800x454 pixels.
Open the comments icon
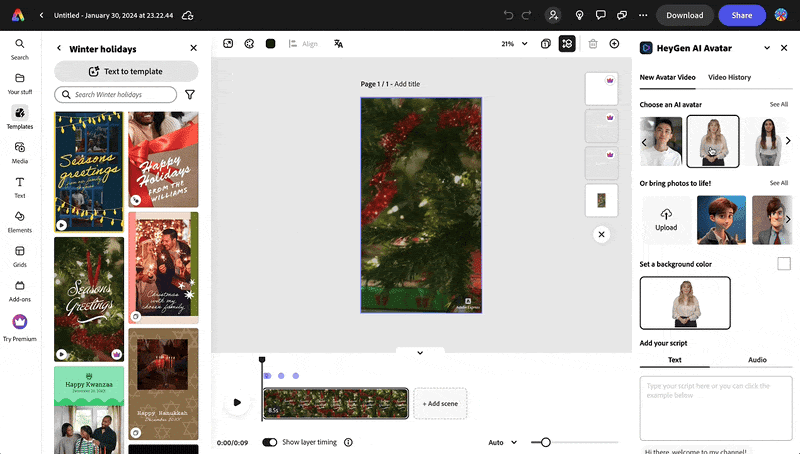point(601,15)
